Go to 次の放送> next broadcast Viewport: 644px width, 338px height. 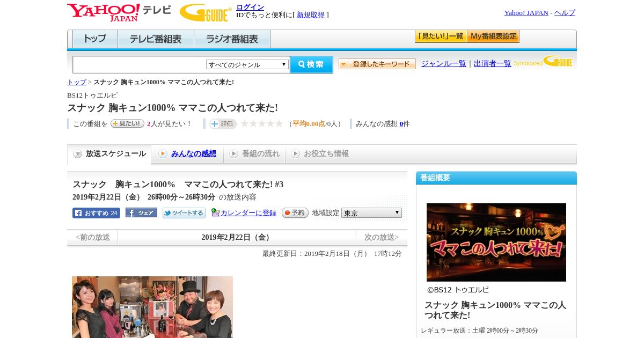point(382,237)
